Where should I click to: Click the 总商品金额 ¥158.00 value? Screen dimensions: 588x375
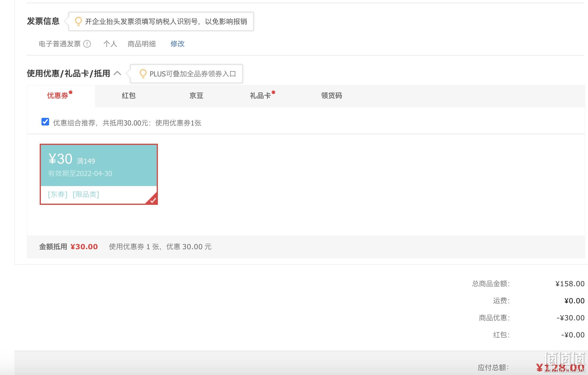(570, 284)
